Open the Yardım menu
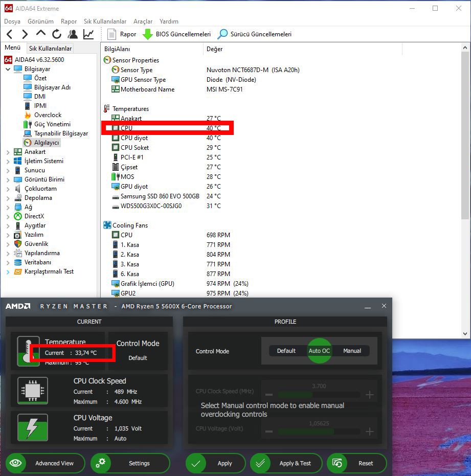 (x=169, y=21)
